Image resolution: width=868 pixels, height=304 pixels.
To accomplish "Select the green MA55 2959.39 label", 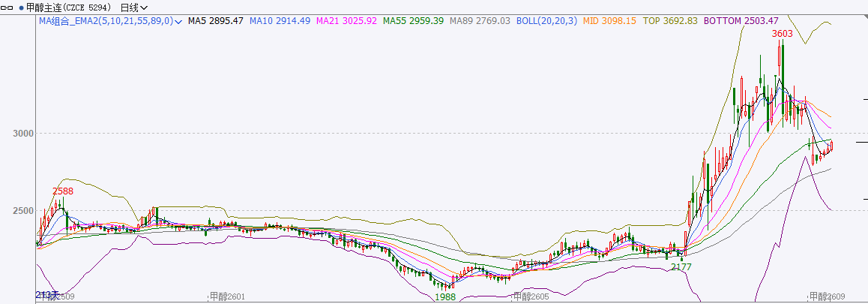I will (413, 21).
